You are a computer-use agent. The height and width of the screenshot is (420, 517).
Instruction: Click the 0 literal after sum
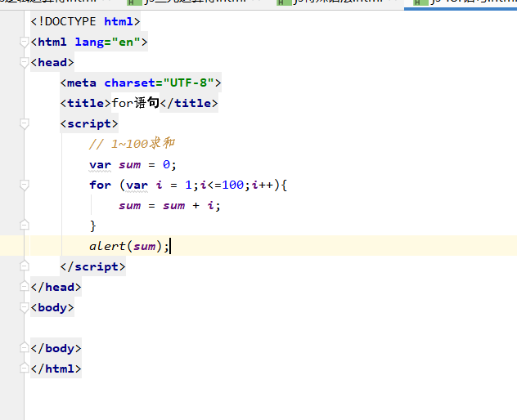tap(166, 164)
